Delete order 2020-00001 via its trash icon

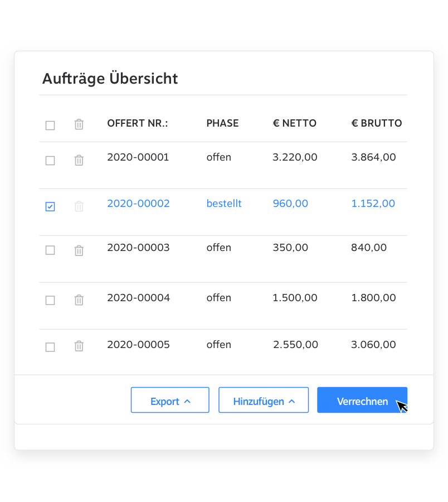[x=79, y=160]
